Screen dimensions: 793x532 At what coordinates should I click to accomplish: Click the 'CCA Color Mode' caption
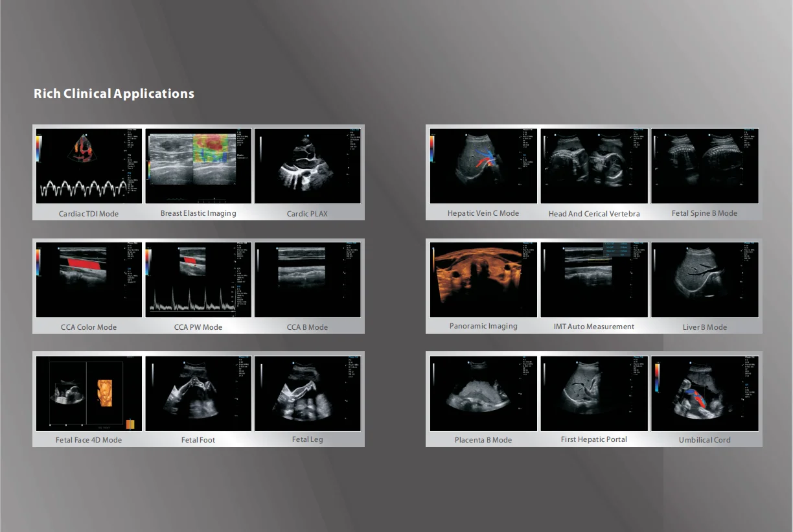[x=89, y=327]
